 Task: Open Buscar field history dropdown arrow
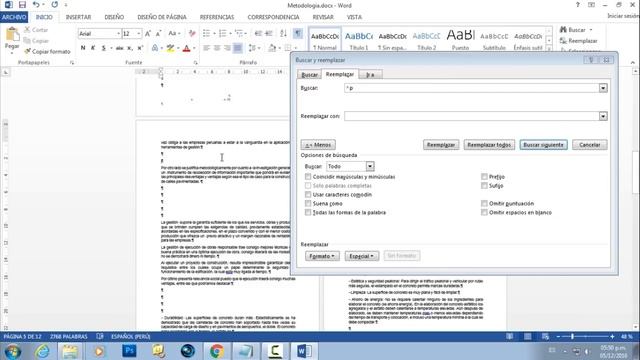tap(603, 88)
